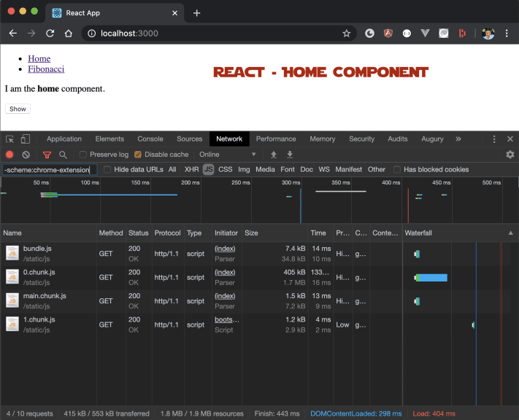The height and width of the screenshot is (420, 519).
Task: Click the network filter text field
Action: [x=50, y=170]
